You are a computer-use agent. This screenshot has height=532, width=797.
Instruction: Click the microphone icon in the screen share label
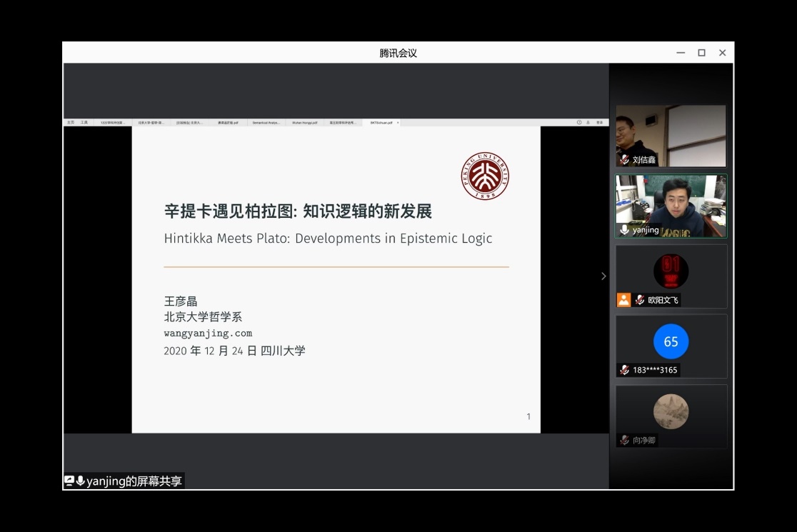click(80, 481)
